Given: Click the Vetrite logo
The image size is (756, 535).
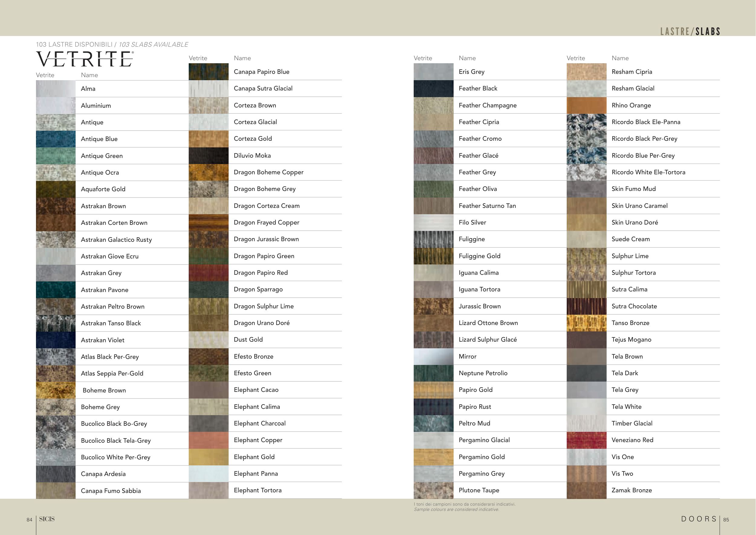Looking at the screenshot, I should coord(85,59).
